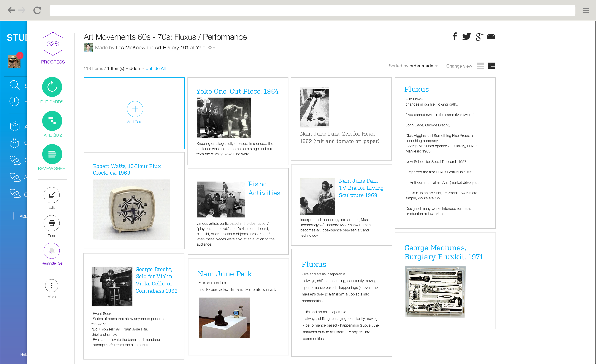Click the Unhide All link
Viewport: 596px width, 364px height.
155,69
